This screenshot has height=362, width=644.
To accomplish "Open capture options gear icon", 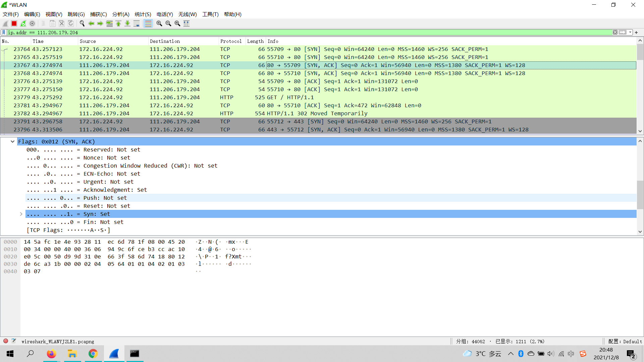I will (32, 23).
